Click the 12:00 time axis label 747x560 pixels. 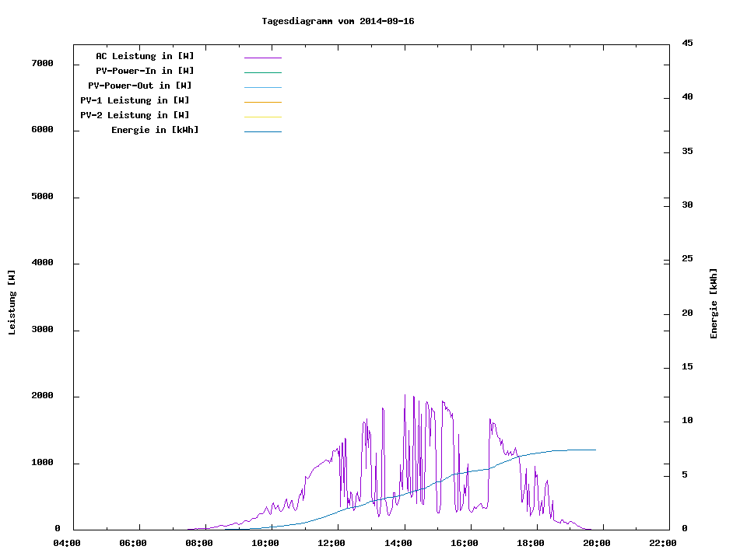pos(331,543)
